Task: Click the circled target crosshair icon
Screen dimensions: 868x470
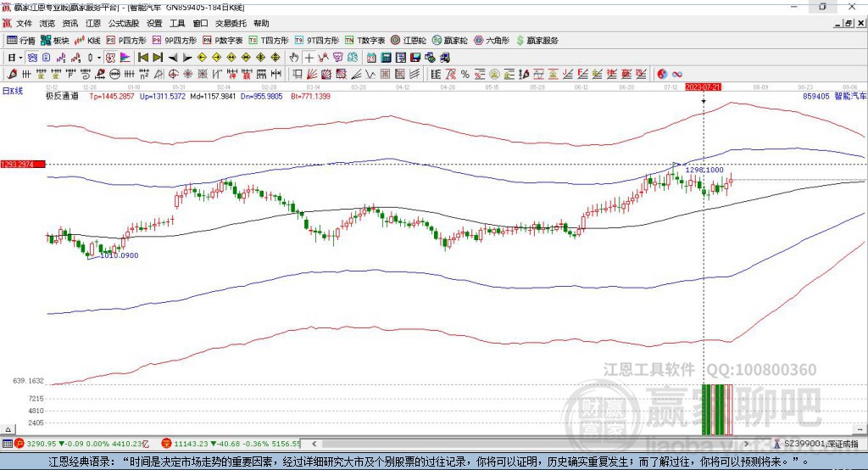Action: tap(173, 75)
